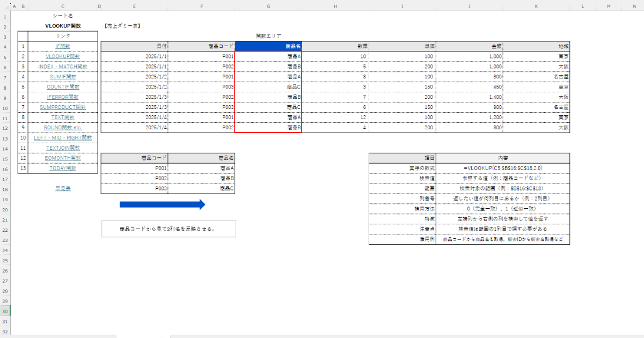Select row header 25
This screenshot has height=338, width=644.
coord(5,260)
